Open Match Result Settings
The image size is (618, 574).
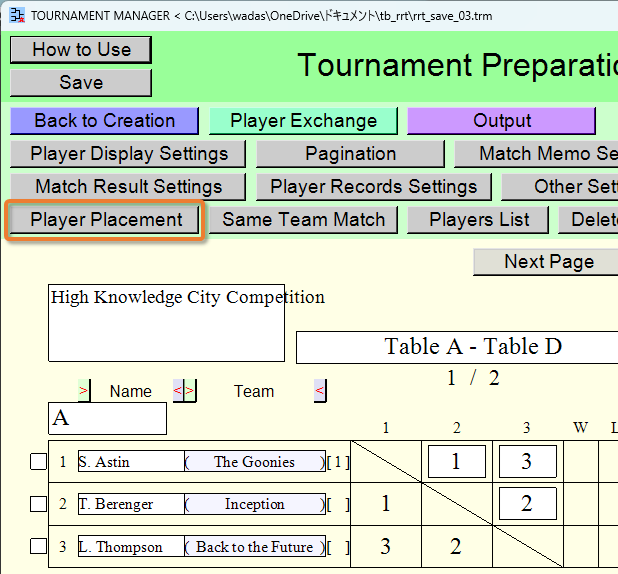128,187
